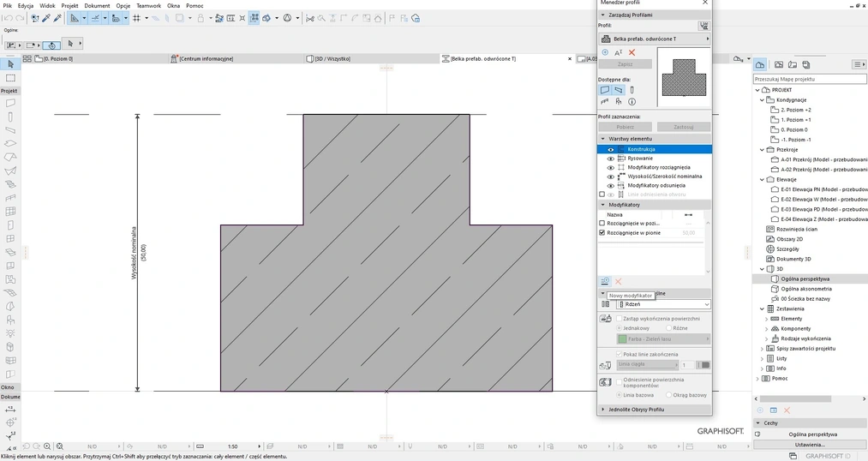Switch to the 3D / Wszystko tab
This screenshot has height=461, width=868.
371,58
